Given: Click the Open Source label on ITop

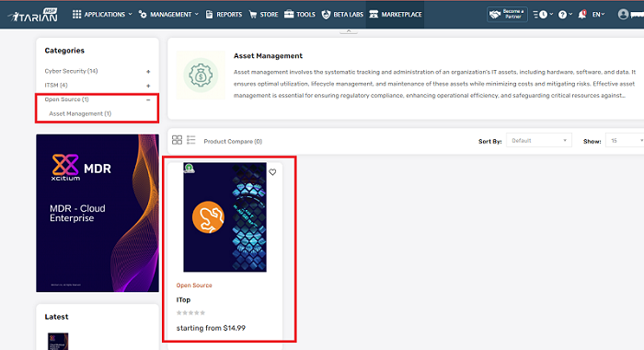Looking at the screenshot, I should click(194, 285).
